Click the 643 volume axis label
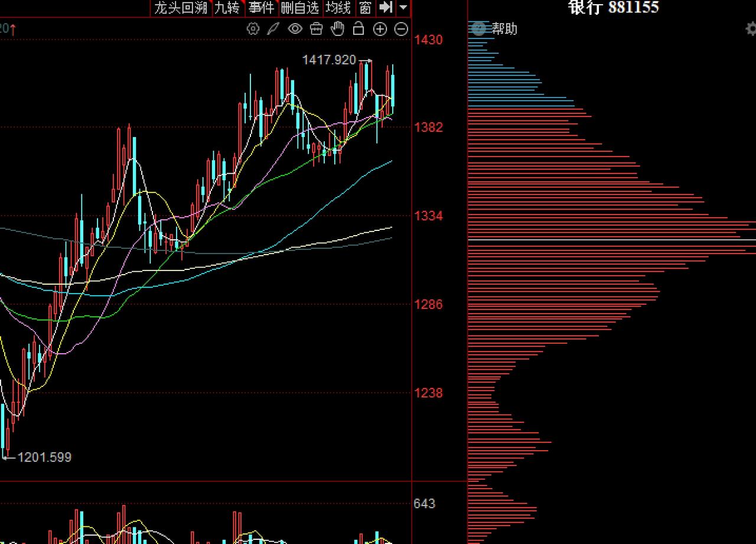Viewport: 756px width, 544px height. [424, 504]
